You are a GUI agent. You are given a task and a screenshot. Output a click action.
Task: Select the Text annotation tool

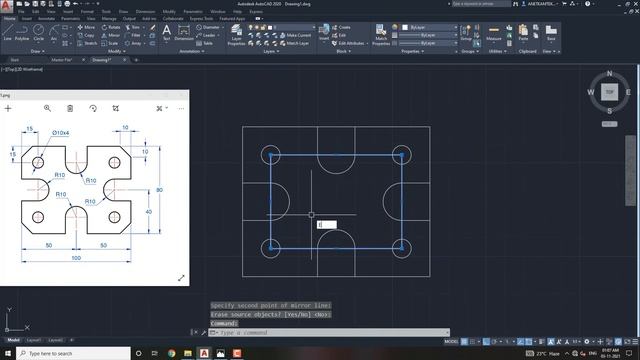click(167, 32)
